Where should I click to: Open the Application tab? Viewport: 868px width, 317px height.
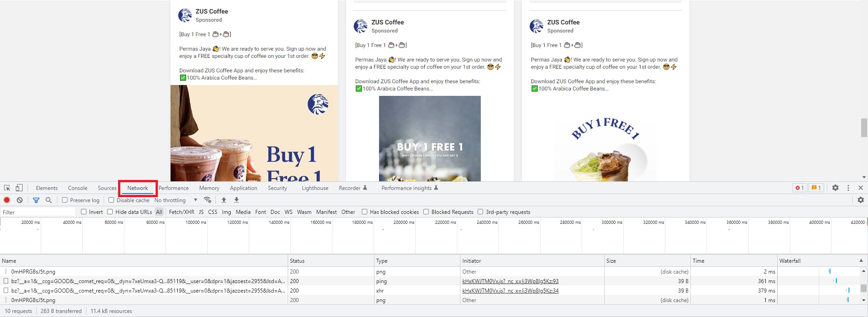click(243, 188)
